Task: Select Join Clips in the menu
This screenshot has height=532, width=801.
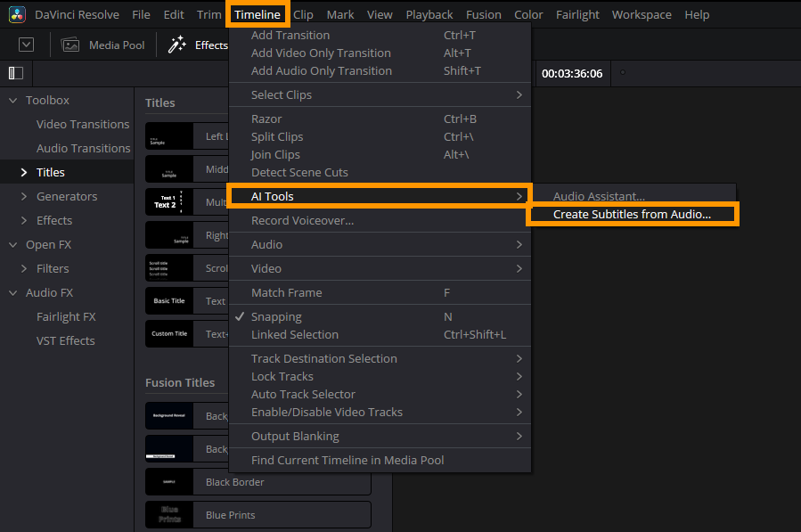Action: pos(380,155)
